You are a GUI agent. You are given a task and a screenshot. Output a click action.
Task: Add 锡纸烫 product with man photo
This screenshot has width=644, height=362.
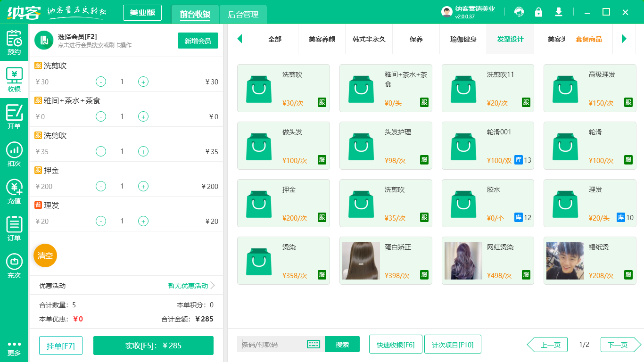590,261
